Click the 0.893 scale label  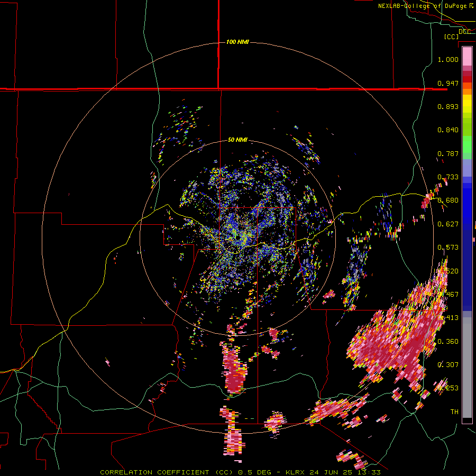[x=448, y=106]
